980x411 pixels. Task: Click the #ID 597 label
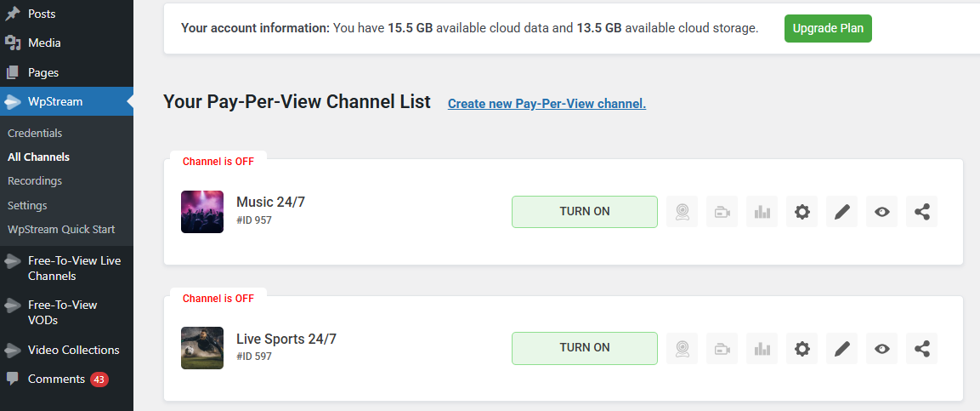pos(254,357)
